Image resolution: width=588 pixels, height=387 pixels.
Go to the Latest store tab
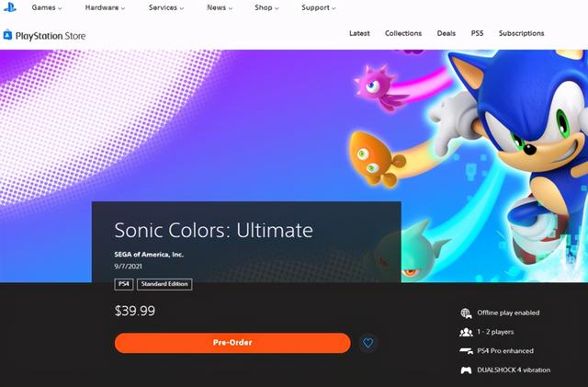(359, 33)
